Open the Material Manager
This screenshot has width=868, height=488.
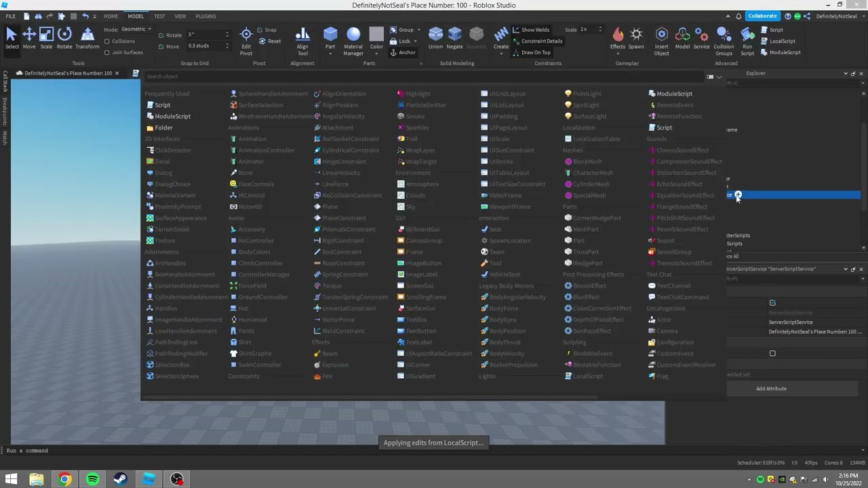pyautogui.click(x=353, y=41)
